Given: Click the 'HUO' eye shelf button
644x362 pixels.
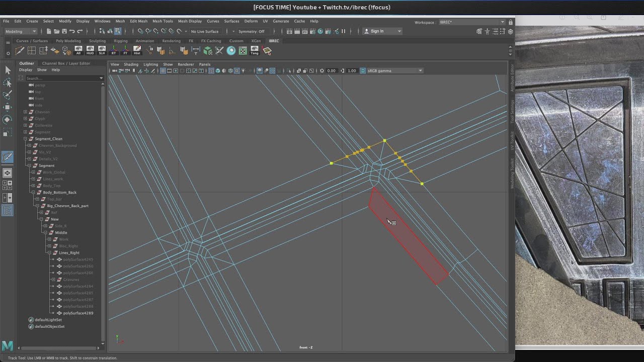Looking at the screenshot, I should [90, 50].
